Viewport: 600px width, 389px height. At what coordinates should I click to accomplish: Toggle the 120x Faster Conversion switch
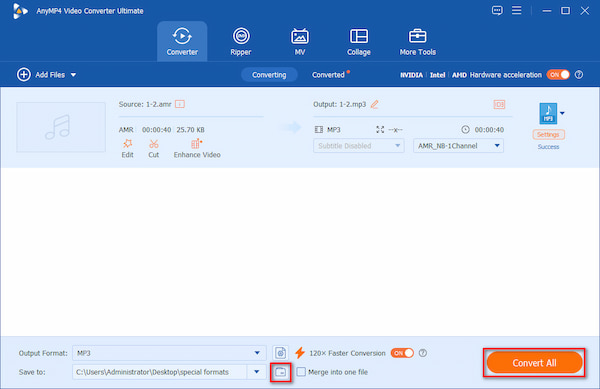(x=402, y=353)
